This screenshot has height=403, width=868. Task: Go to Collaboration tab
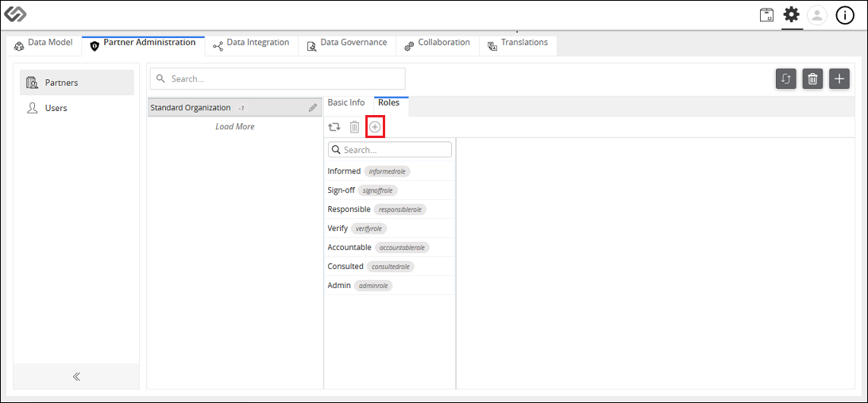point(438,45)
